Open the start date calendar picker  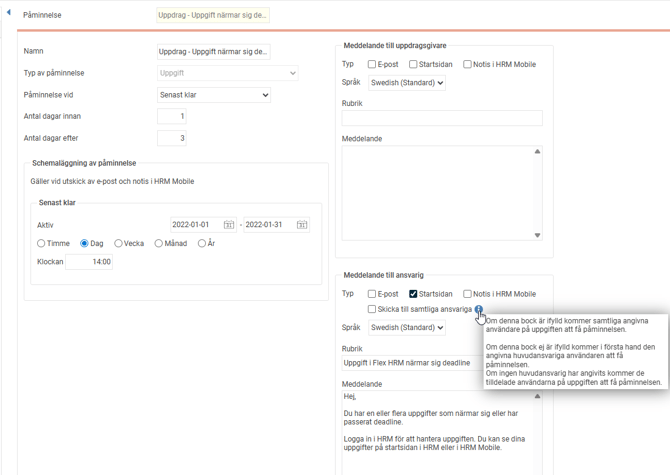coord(229,225)
